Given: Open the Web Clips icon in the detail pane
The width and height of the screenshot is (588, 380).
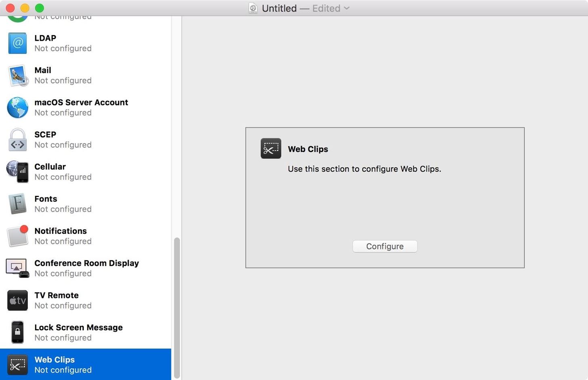Looking at the screenshot, I should 271,148.
